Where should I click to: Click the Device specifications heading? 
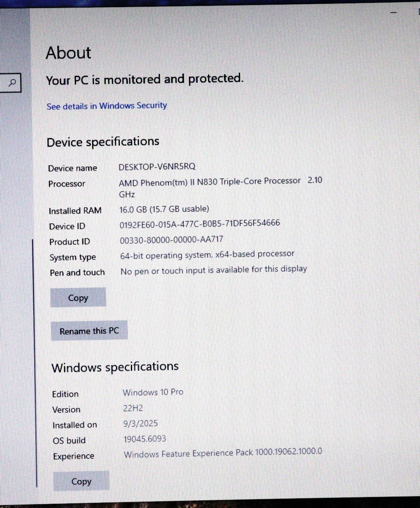(x=103, y=142)
